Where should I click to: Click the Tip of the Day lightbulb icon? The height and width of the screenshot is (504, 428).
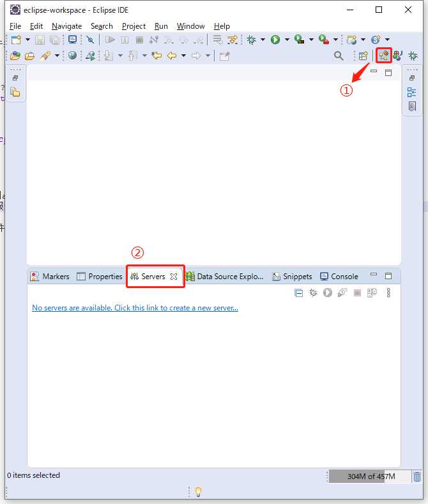pyautogui.click(x=198, y=491)
